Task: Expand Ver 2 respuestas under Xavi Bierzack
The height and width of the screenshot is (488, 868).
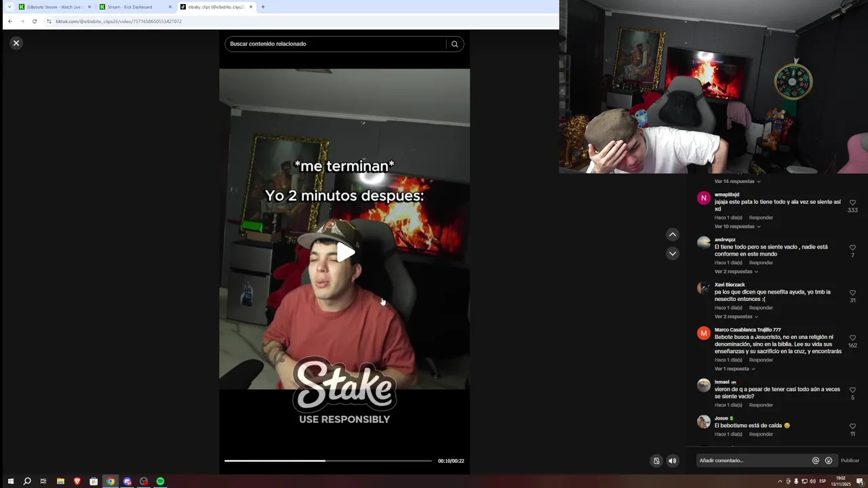Action: click(x=736, y=317)
